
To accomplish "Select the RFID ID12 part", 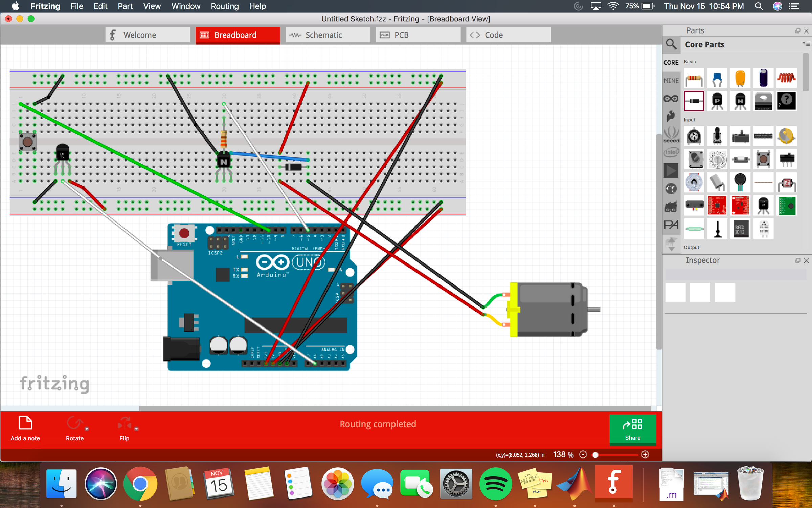I will (x=741, y=229).
